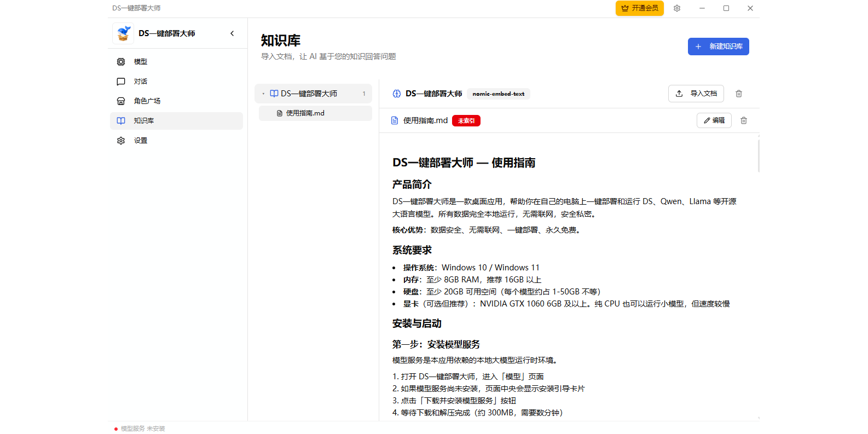
Task: Click step 3 点击「下载并安装模型服务」按钮
Action: [454, 401]
